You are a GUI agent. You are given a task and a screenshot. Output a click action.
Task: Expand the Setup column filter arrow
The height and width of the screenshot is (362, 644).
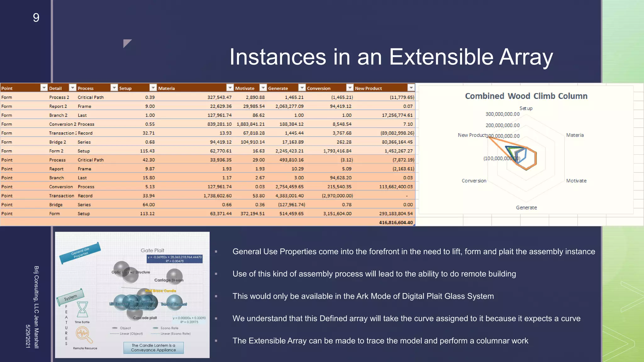pyautogui.click(x=153, y=88)
